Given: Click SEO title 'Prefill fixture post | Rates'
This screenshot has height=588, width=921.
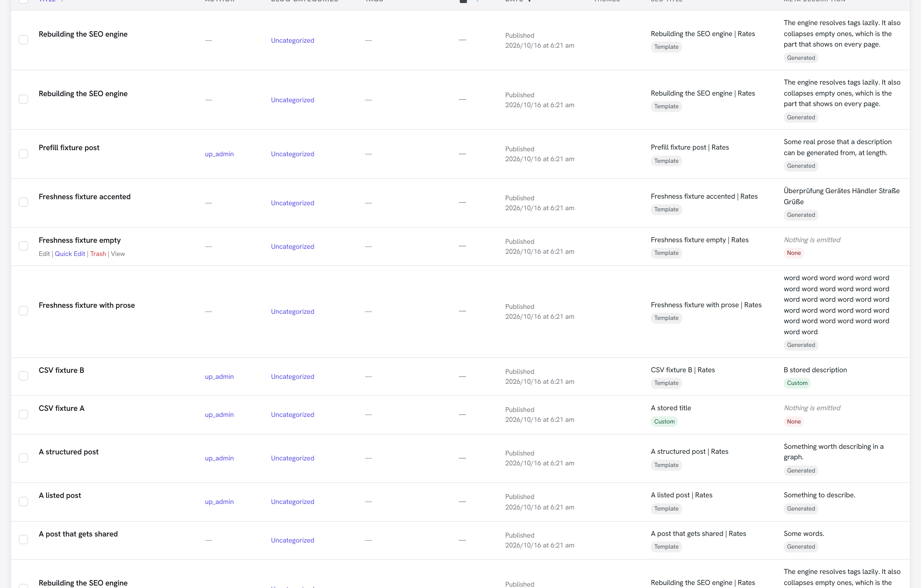Looking at the screenshot, I should click(690, 147).
